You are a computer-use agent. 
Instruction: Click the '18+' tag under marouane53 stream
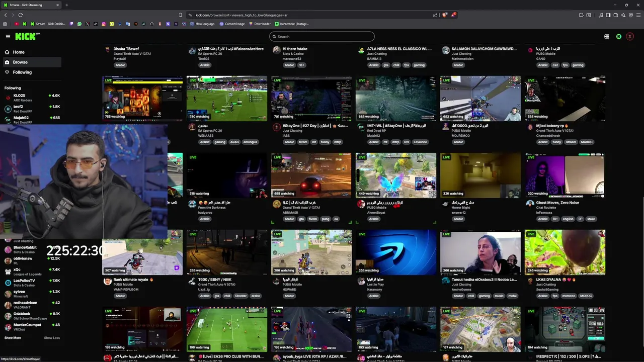coord(302,65)
